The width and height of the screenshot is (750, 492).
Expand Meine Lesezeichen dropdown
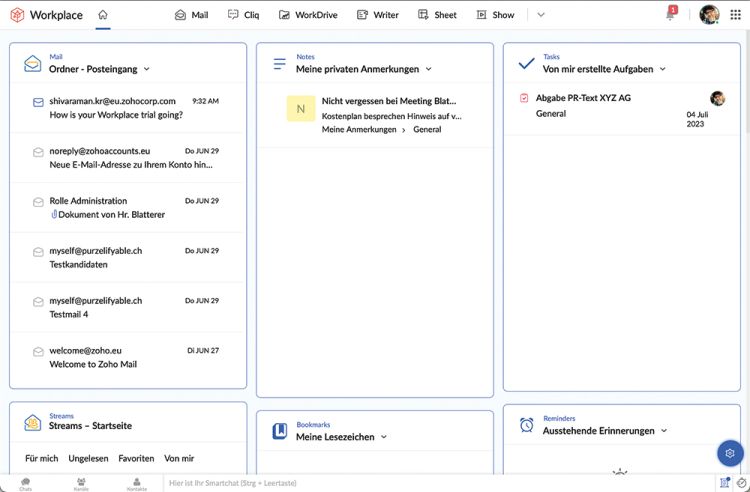coord(384,437)
